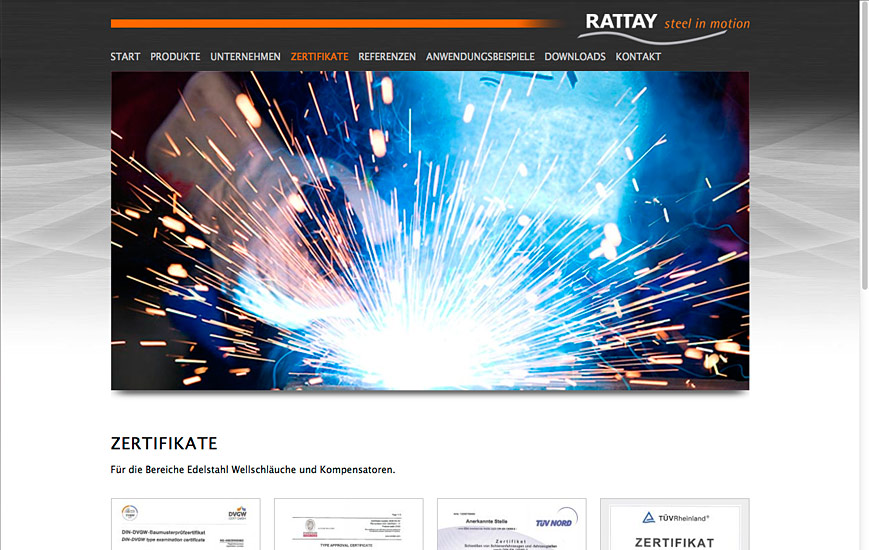
Task: Select the ZERTIFIKATE menu item
Action: (x=320, y=57)
